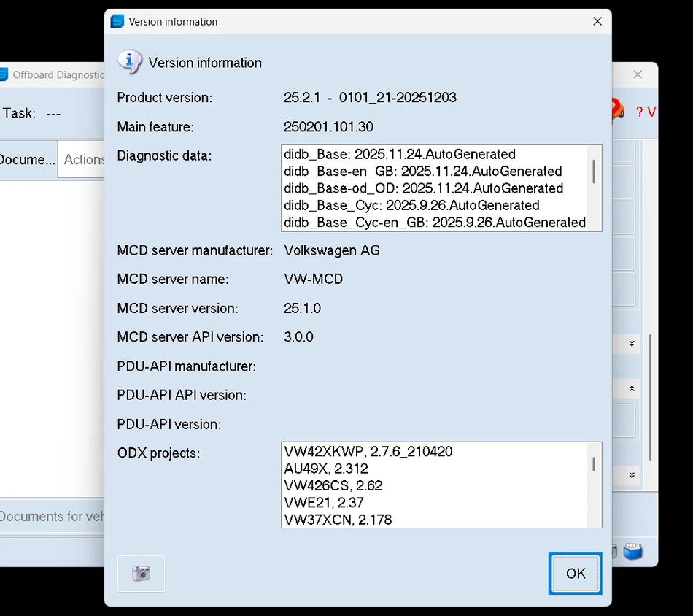Viewport: 693px width, 616px height.
Task: Select ODX project VW42XKWP, 2.7.6_210420
Action: tap(368, 452)
